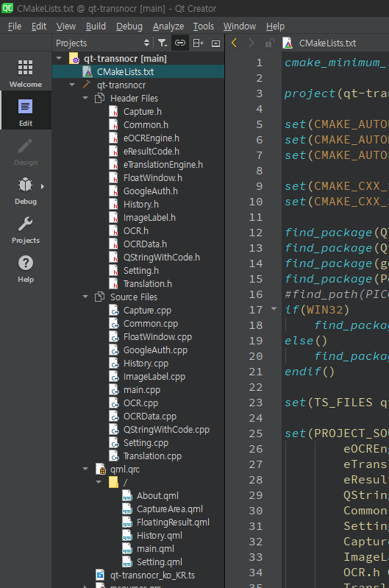This screenshot has height=588, width=389.
Task: Select FloatingResult.qml file
Action: pos(173,523)
